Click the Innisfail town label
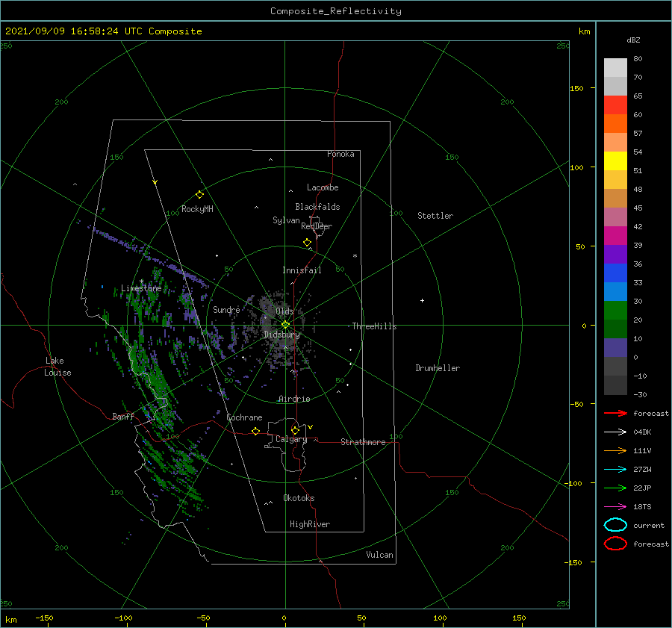Image resolution: width=672 pixels, height=628 pixels. pyautogui.click(x=302, y=270)
